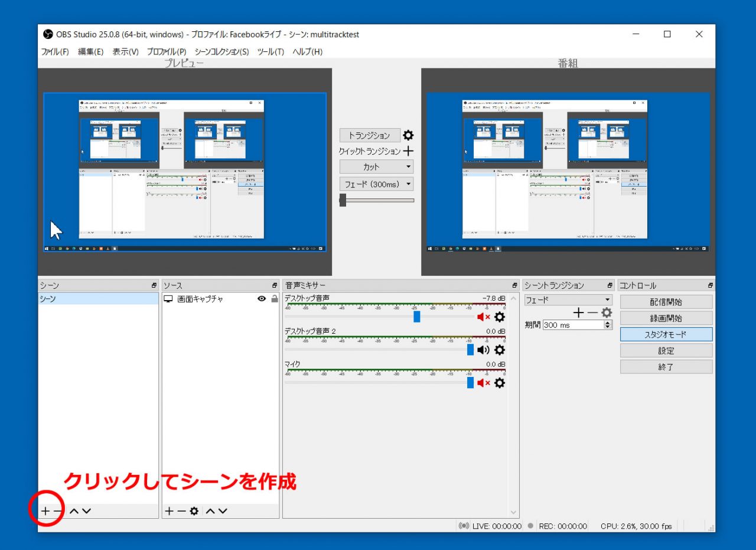
Task: Click 終了 to exit OBS
Action: point(666,367)
